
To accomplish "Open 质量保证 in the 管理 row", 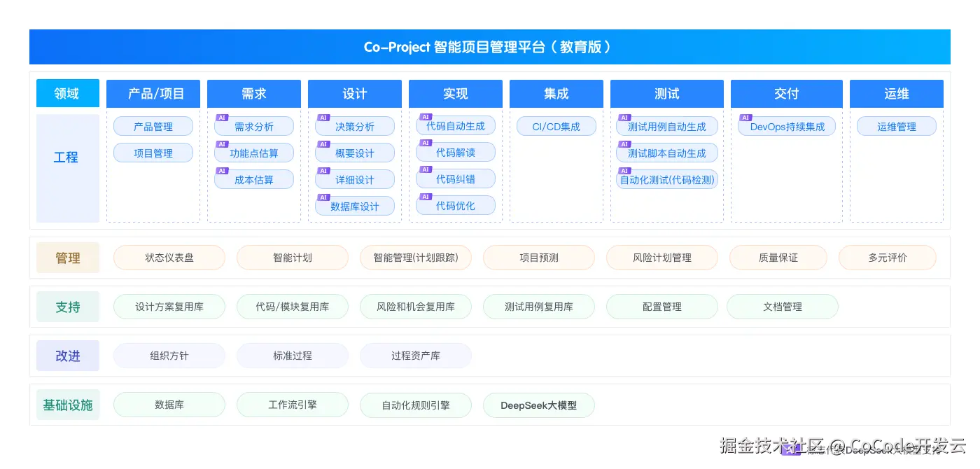I will coord(778,257).
